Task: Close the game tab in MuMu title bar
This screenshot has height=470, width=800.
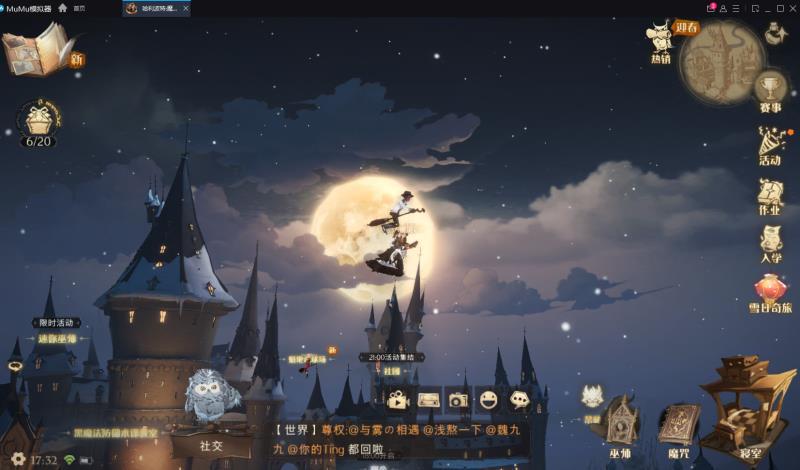Action: point(186,9)
